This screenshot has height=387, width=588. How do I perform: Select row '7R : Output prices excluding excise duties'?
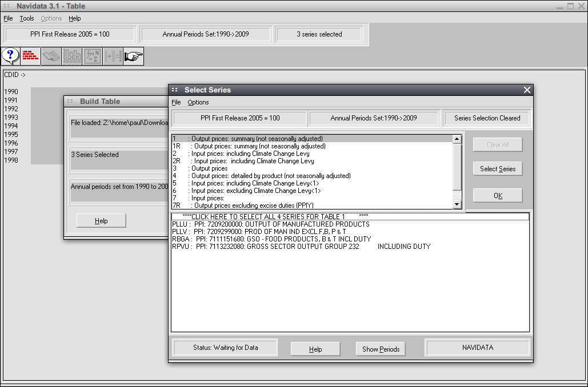313,205
